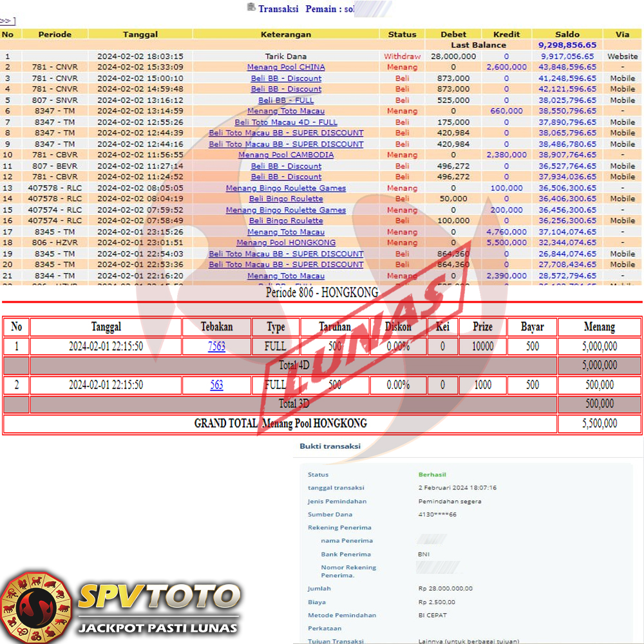Open the Menang Pool CAMBODIA link
644x644 pixels.
[x=286, y=155]
